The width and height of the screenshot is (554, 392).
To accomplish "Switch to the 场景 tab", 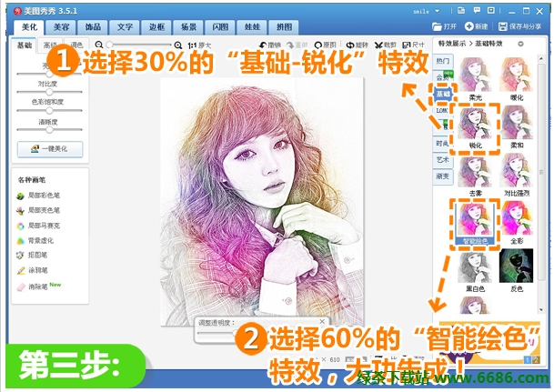I will click(x=188, y=27).
